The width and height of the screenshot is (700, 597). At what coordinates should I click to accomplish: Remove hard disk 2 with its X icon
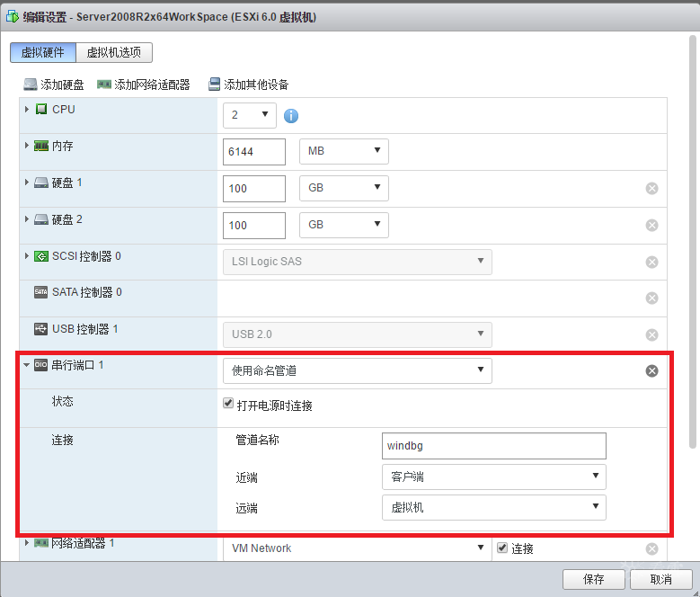point(651,225)
